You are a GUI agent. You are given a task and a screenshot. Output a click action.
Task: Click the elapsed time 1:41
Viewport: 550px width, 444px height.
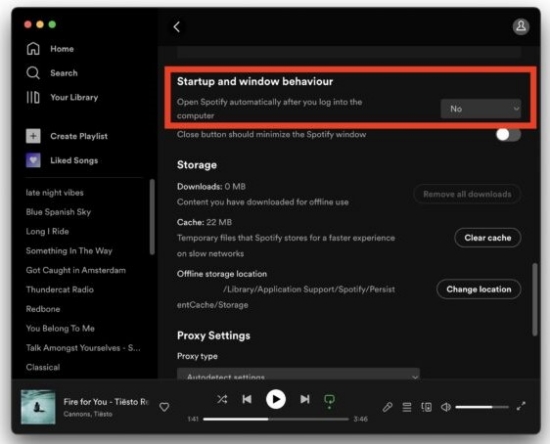193,419
